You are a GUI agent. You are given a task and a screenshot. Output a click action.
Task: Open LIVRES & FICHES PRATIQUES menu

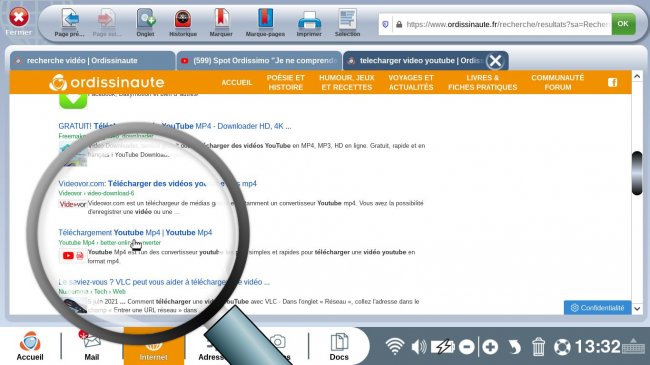coord(483,82)
